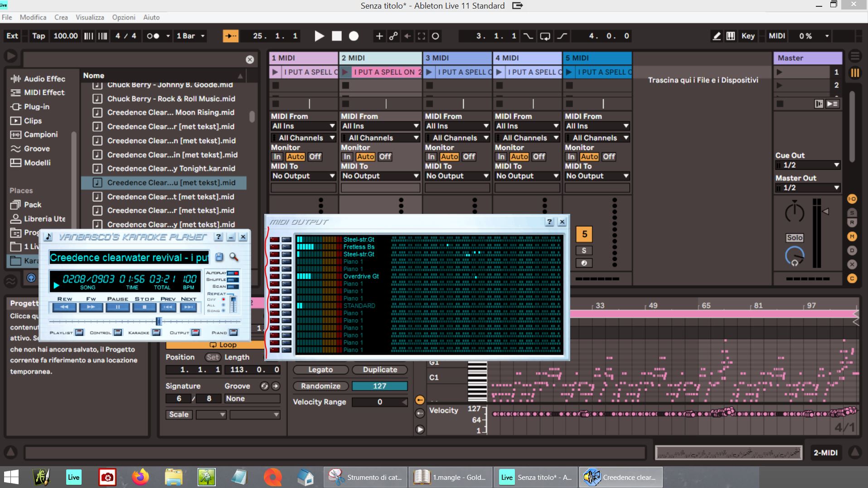
Task: Open Master Out 1/2 dropdown
Action: coord(808,188)
